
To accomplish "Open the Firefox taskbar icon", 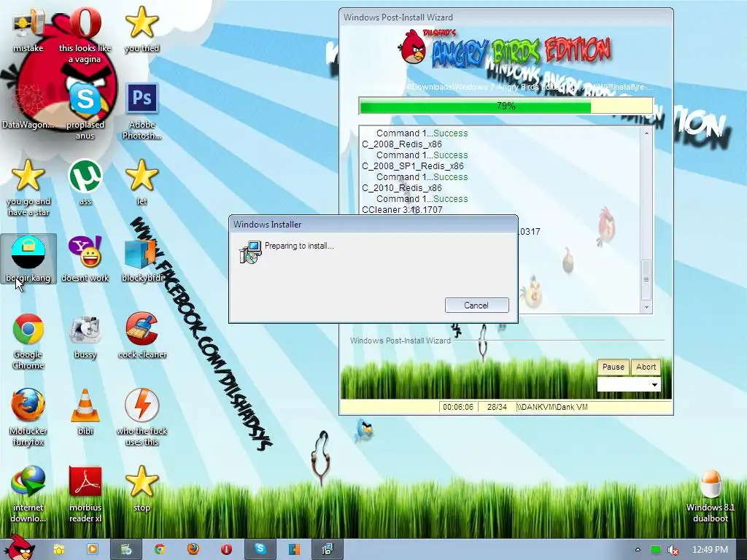I will pyautogui.click(x=193, y=549).
